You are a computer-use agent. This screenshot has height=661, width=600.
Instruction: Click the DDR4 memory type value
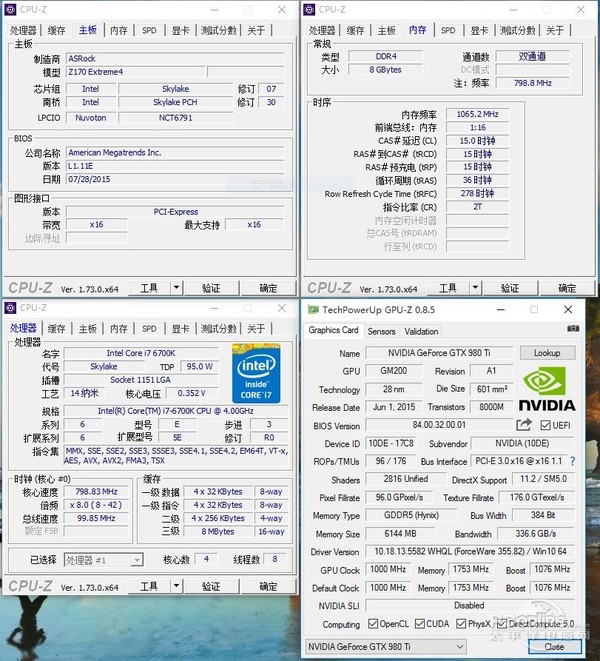386,56
